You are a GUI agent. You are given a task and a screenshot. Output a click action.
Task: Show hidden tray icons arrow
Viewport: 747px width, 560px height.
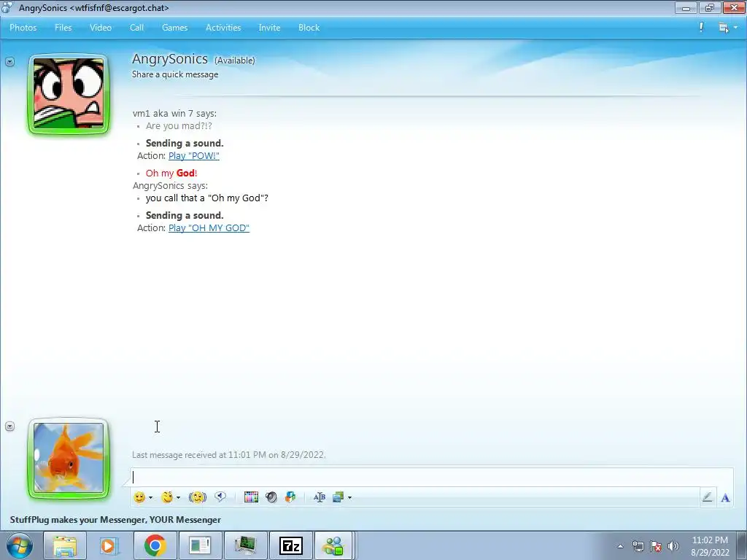tap(620, 546)
